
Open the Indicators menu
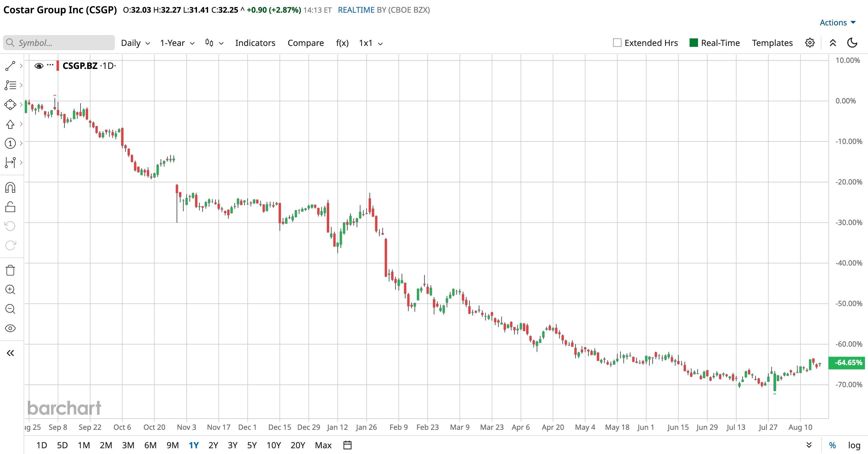click(255, 43)
